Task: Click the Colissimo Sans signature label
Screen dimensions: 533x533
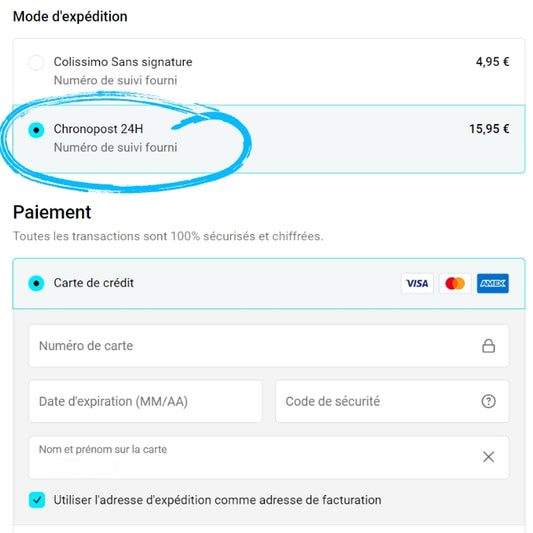Action: click(x=123, y=62)
